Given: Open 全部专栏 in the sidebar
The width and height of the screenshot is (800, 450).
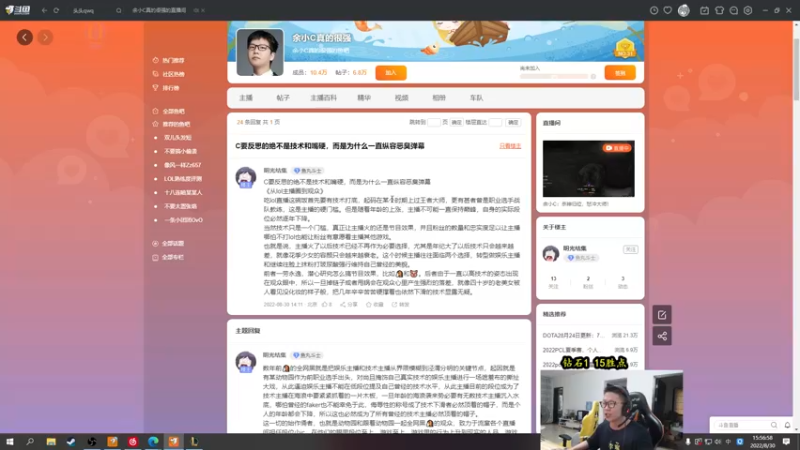Looking at the screenshot, I should pyautogui.click(x=172, y=258).
